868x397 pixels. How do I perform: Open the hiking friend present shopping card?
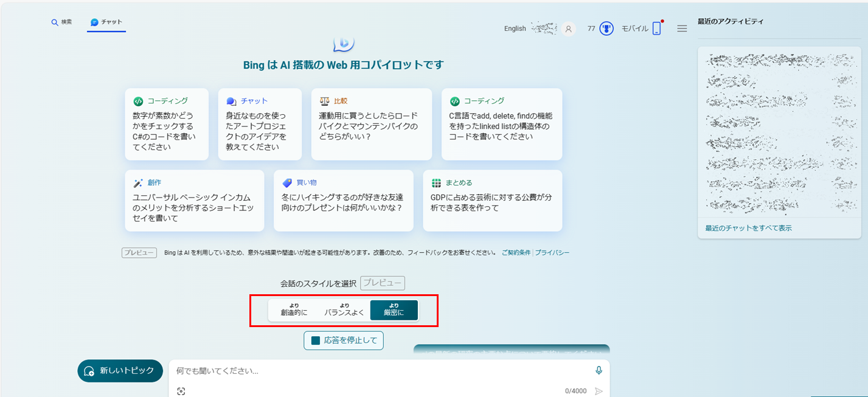point(344,201)
